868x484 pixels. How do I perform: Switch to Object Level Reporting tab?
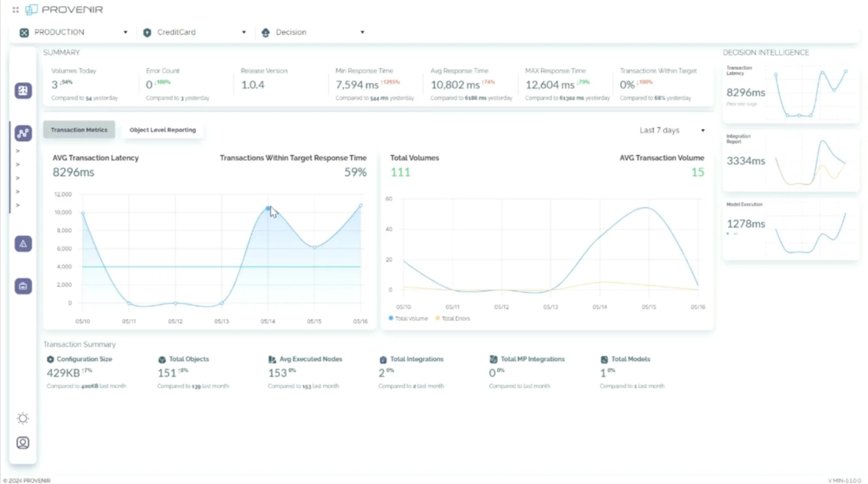163,130
